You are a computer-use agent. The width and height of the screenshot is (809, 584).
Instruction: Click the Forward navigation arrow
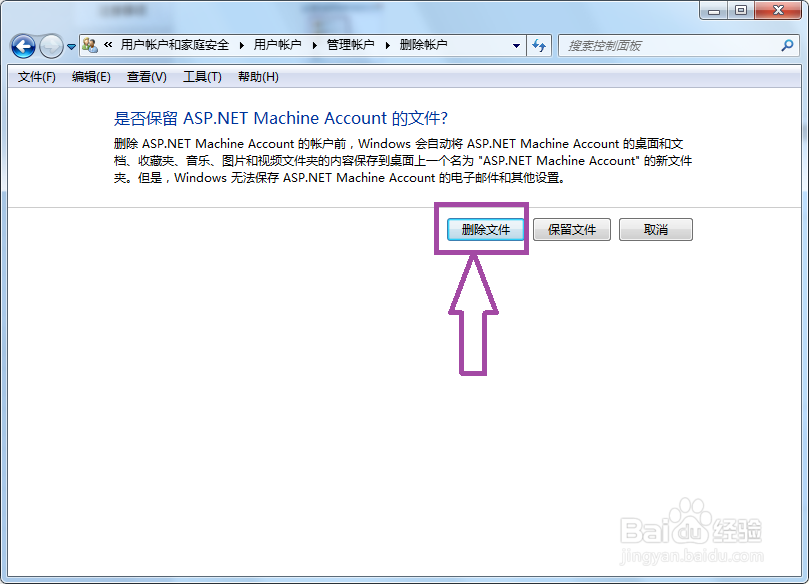coord(51,46)
